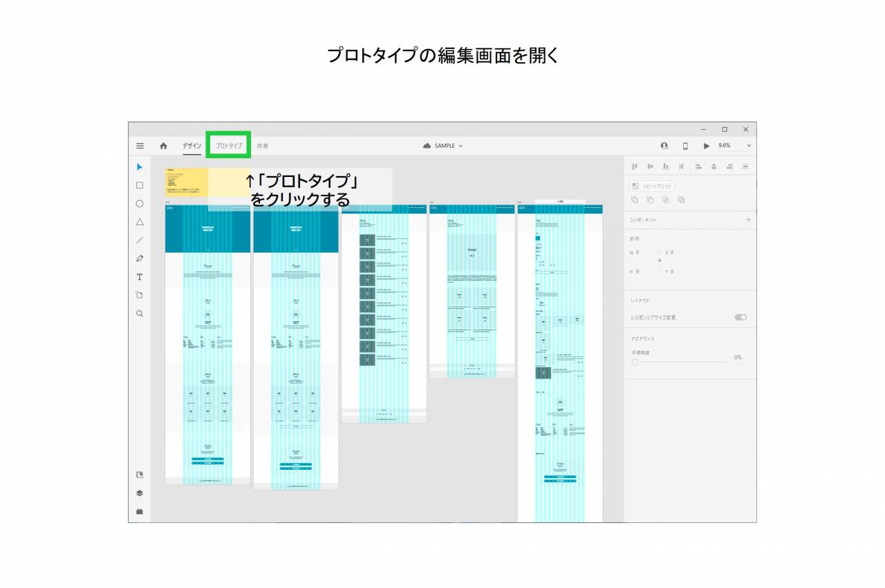Viewport: 885px width, 588px height.
Task: Add a component with the plus icon
Action: 748,220
